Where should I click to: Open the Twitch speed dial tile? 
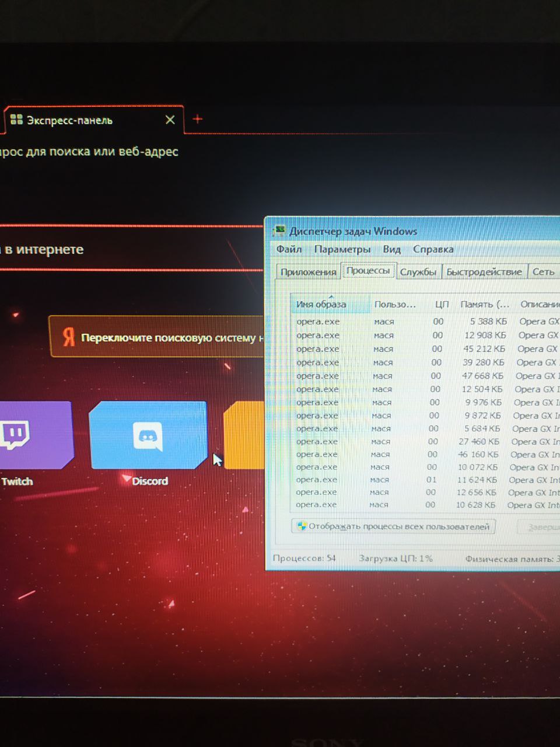[36, 435]
